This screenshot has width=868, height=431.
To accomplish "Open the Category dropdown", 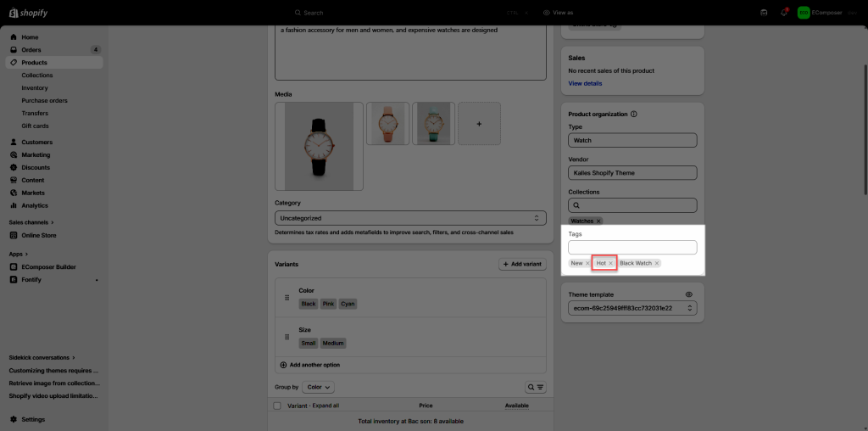I will (410, 218).
